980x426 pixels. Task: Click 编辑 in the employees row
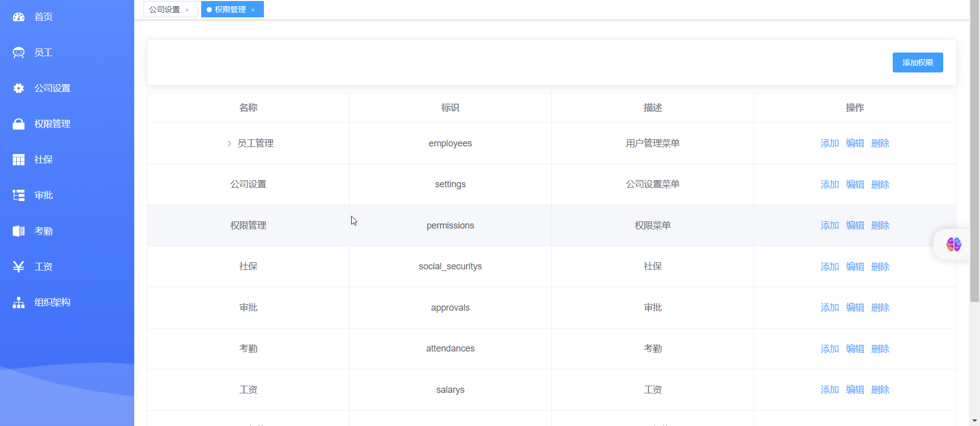(x=855, y=143)
